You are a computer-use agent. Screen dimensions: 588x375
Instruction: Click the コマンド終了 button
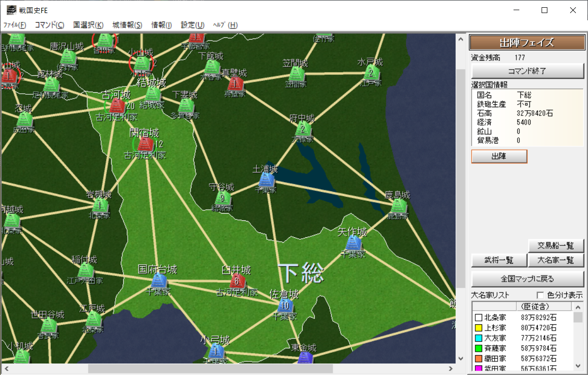coord(527,71)
